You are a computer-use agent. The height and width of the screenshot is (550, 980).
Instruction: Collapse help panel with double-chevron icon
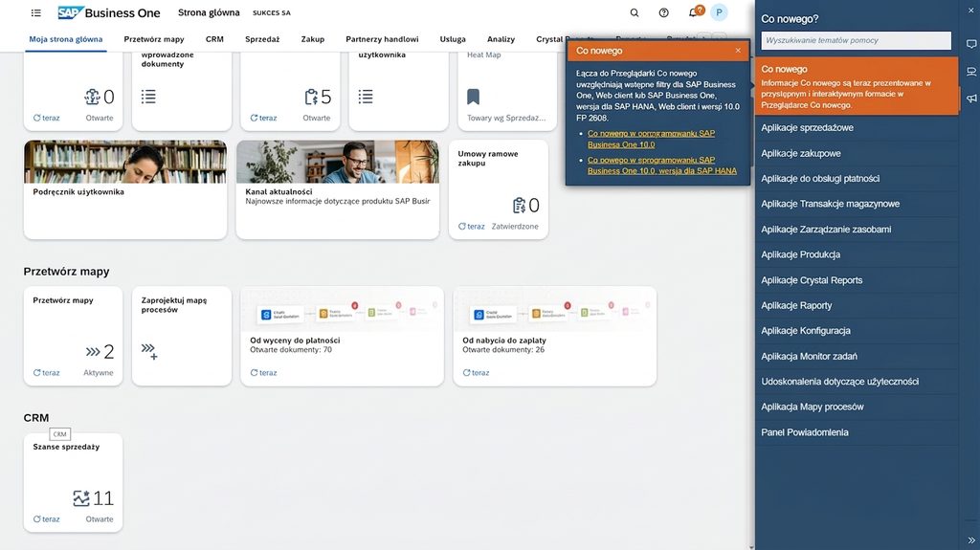tap(971, 540)
